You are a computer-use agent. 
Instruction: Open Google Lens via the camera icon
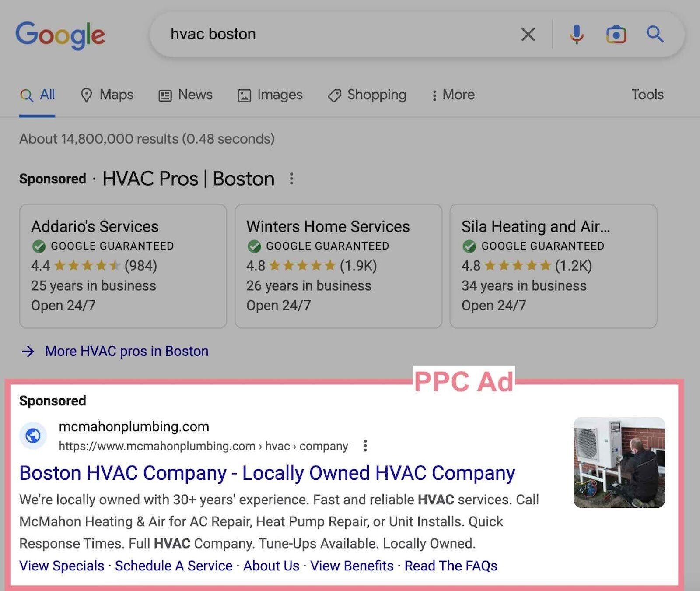[616, 34]
